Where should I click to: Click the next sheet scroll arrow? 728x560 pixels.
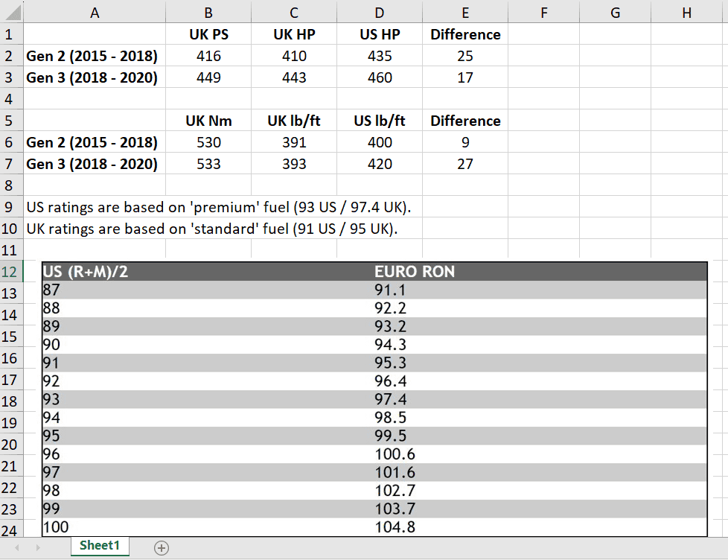coord(38,548)
